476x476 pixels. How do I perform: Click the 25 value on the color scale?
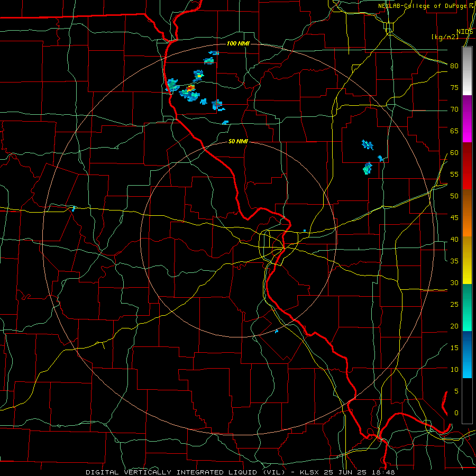click(x=454, y=305)
